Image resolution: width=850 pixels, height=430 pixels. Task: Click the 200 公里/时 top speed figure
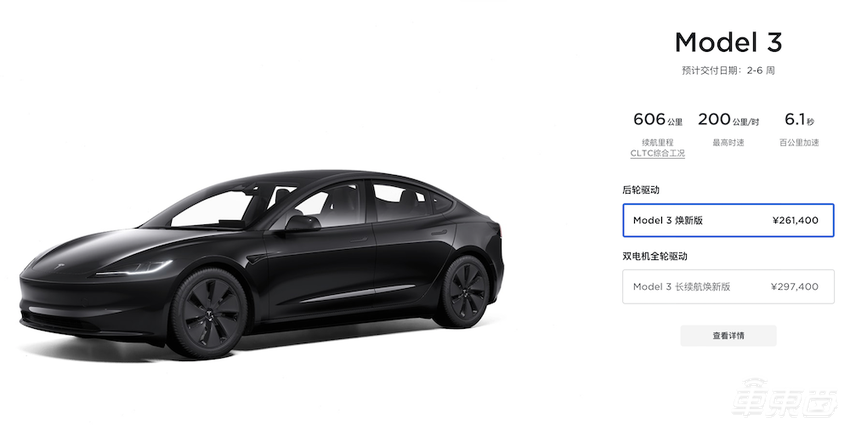728,119
